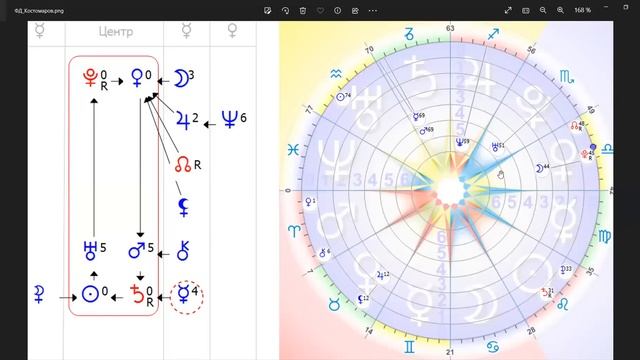Click the number 63 above the chart wheel
Image resolution: width=640 pixels, height=360 pixels.
click(x=450, y=28)
